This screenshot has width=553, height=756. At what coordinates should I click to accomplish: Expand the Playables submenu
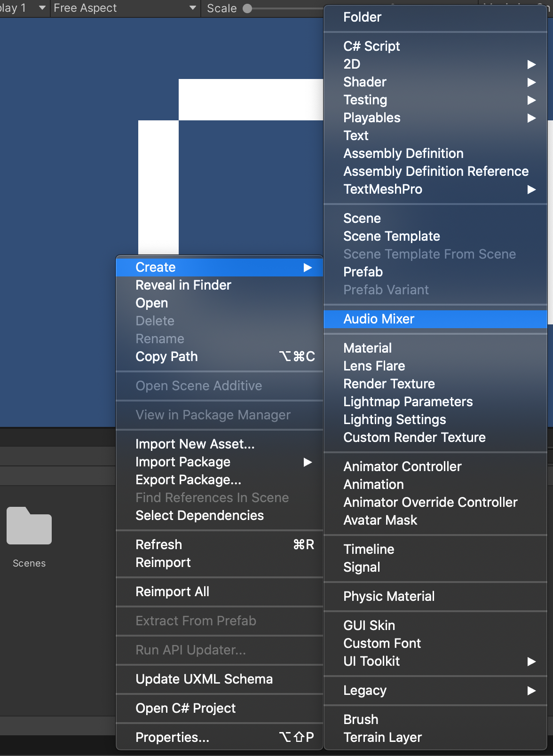[x=435, y=118]
